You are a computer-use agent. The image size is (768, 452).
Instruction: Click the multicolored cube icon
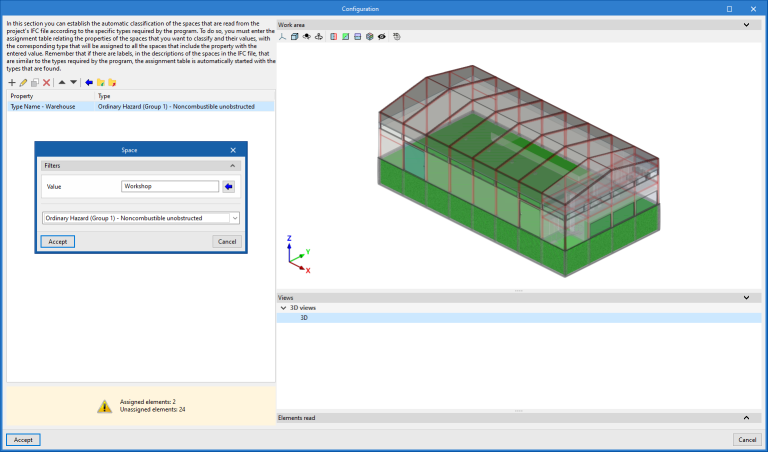pyautogui.click(x=370, y=37)
